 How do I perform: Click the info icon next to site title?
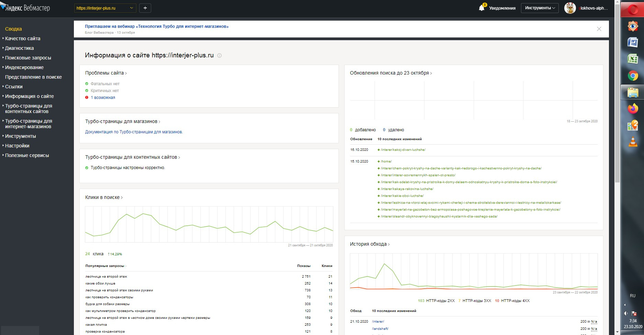click(x=220, y=56)
